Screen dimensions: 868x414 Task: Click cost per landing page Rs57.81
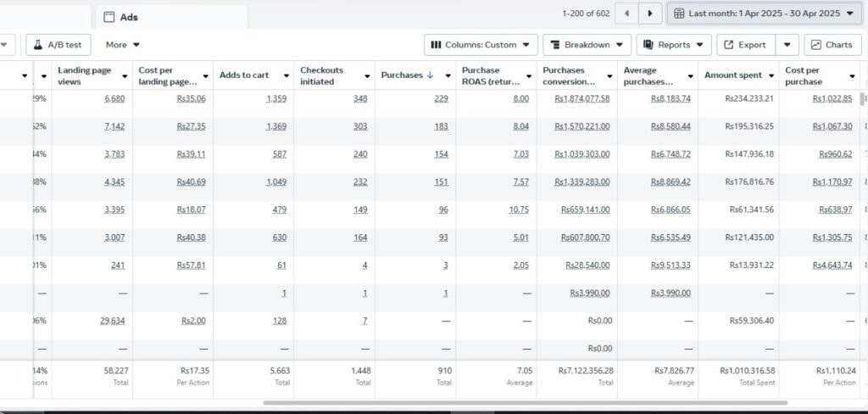pos(191,265)
